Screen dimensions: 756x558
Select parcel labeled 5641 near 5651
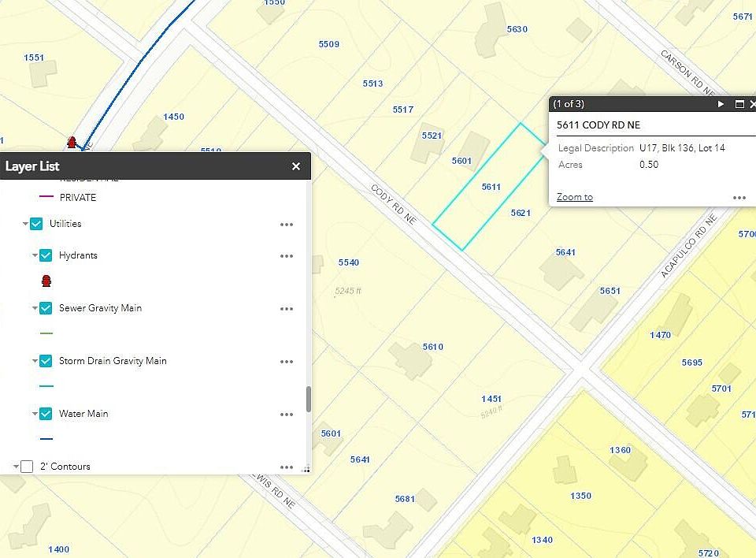565,252
